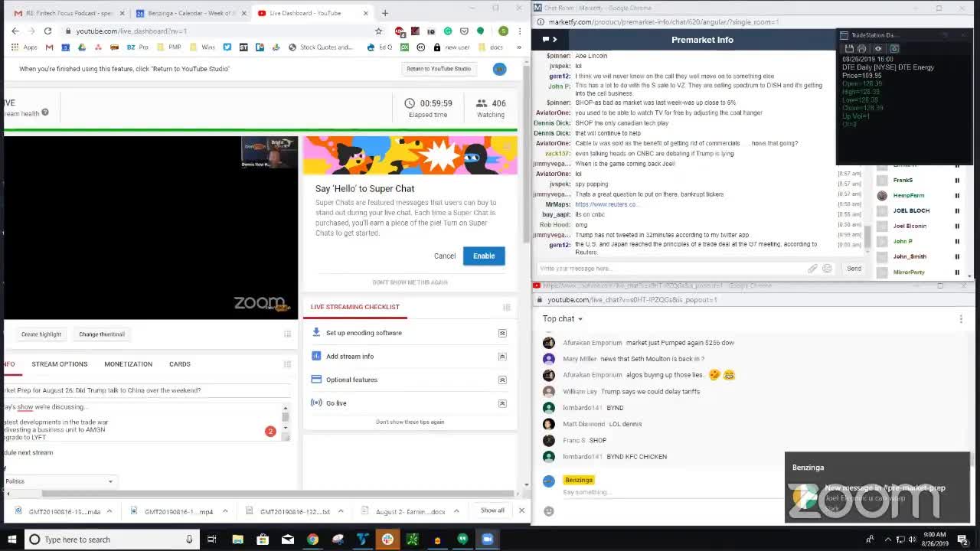
Task: Click the Change thumbnail button
Action: (x=102, y=334)
